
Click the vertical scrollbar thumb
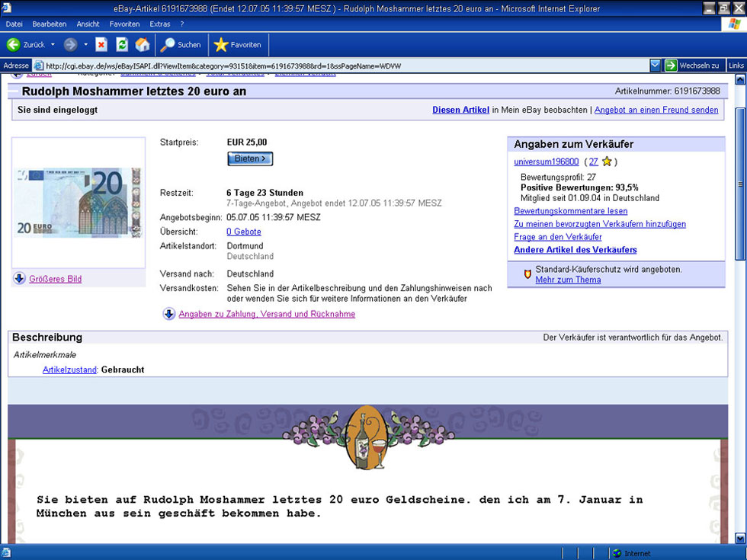[x=740, y=184]
